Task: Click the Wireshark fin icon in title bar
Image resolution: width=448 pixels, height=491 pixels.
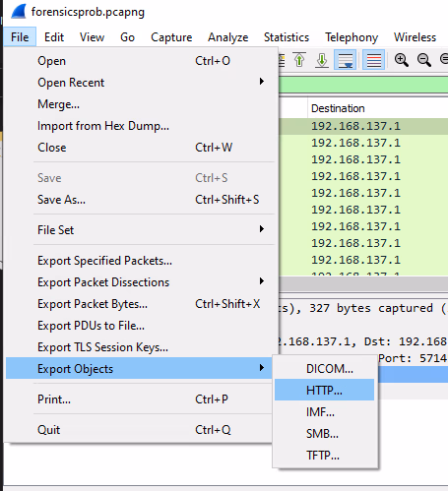Action: click(x=18, y=12)
